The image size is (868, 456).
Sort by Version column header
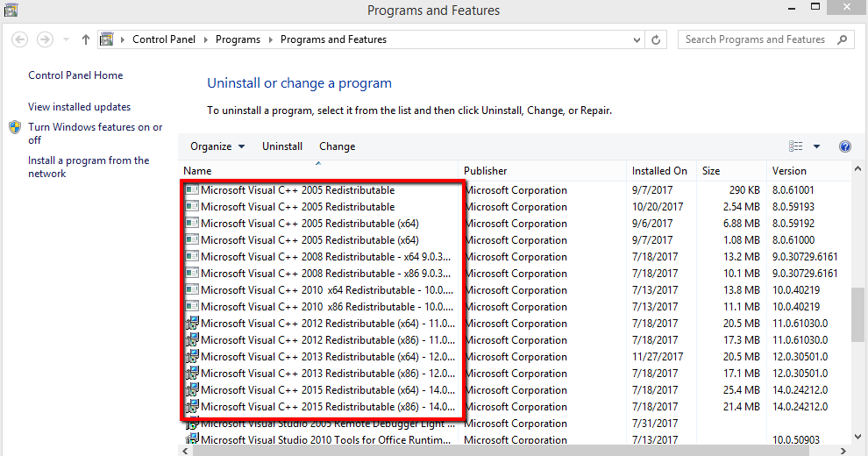click(808, 171)
